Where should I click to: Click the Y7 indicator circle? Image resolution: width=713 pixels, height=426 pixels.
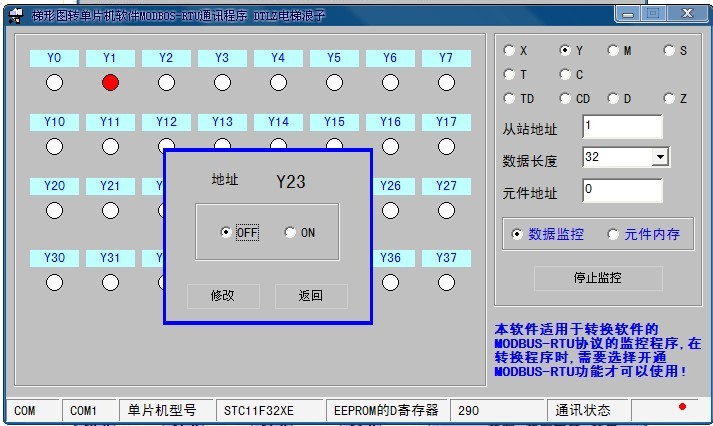(446, 82)
